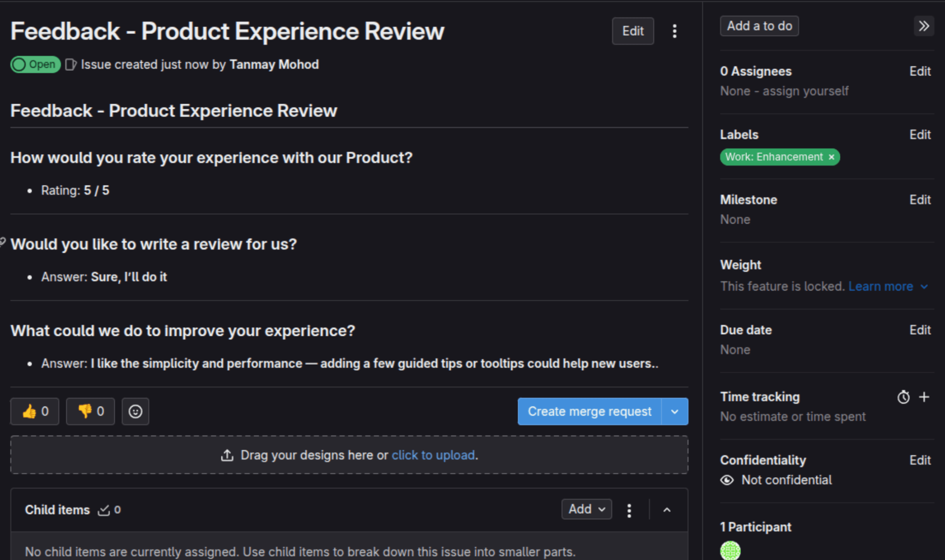Add a time entry with the plus icon
The height and width of the screenshot is (560, 945).
pos(924,397)
